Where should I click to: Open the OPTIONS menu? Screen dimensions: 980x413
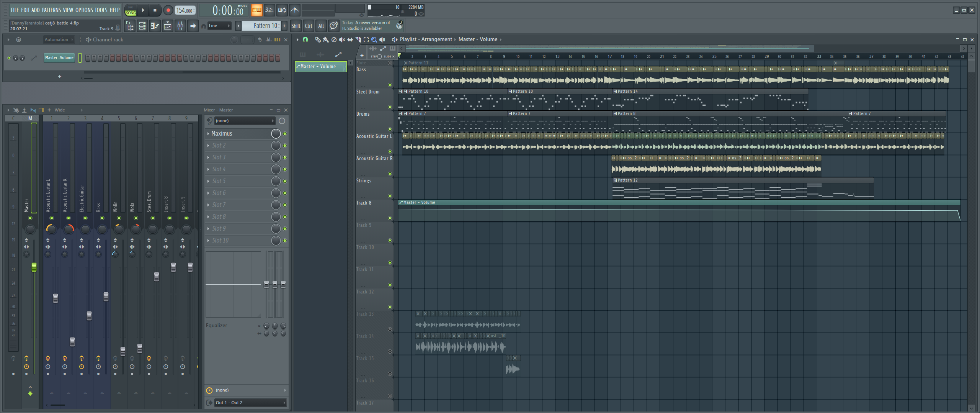(84, 10)
